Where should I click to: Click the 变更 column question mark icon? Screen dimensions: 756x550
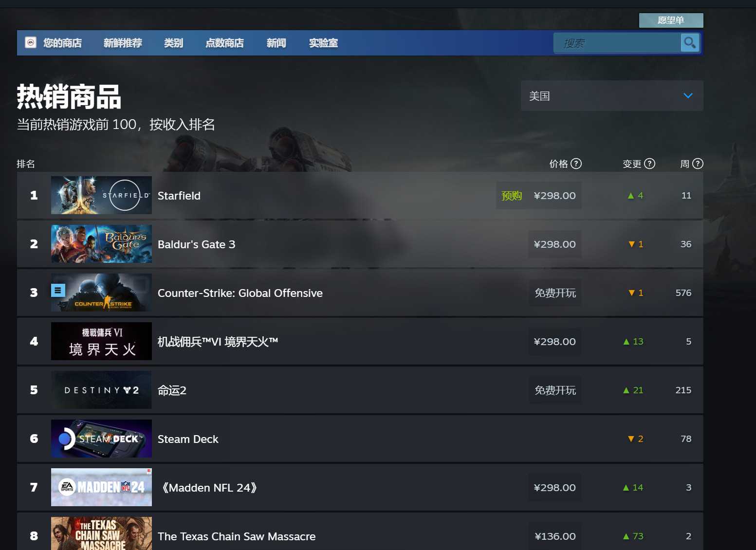click(x=650, y=164)
